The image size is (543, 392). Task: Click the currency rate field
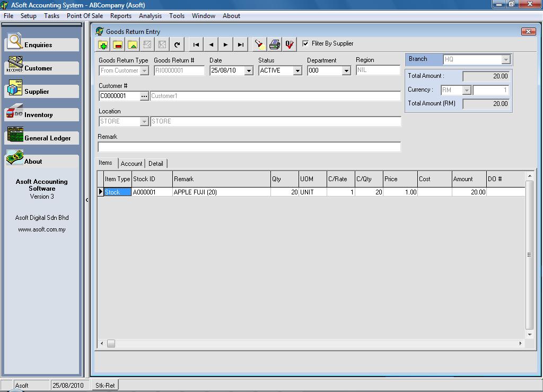point(491,90)
